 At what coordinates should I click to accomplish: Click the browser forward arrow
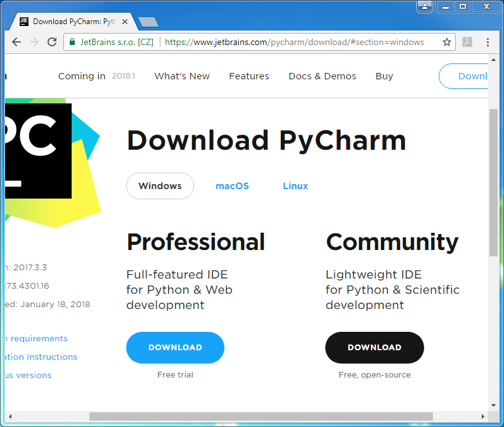34,42
